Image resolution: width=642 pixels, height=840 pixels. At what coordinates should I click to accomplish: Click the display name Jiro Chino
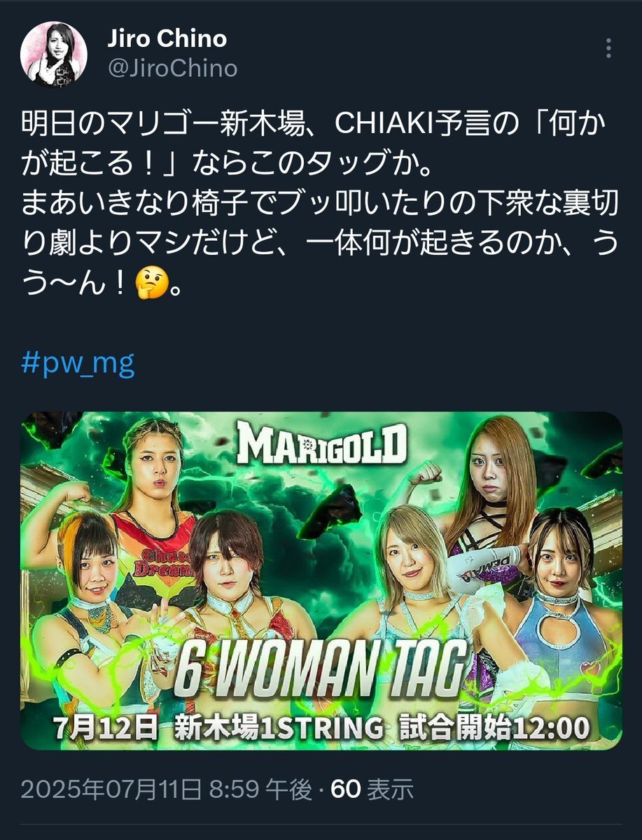coord(167,38)
